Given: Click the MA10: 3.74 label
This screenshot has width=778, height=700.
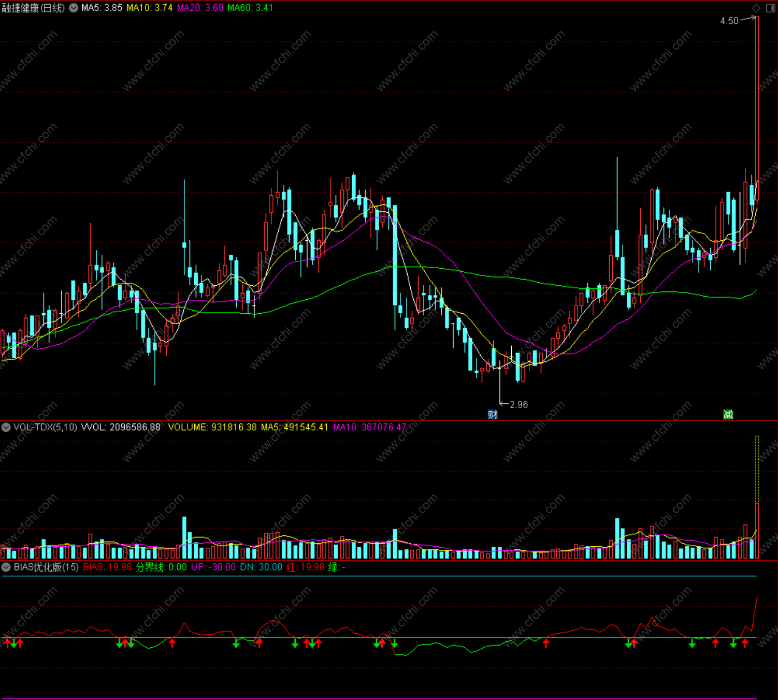Looking at the screenshot, I should (x=150, y=8).
